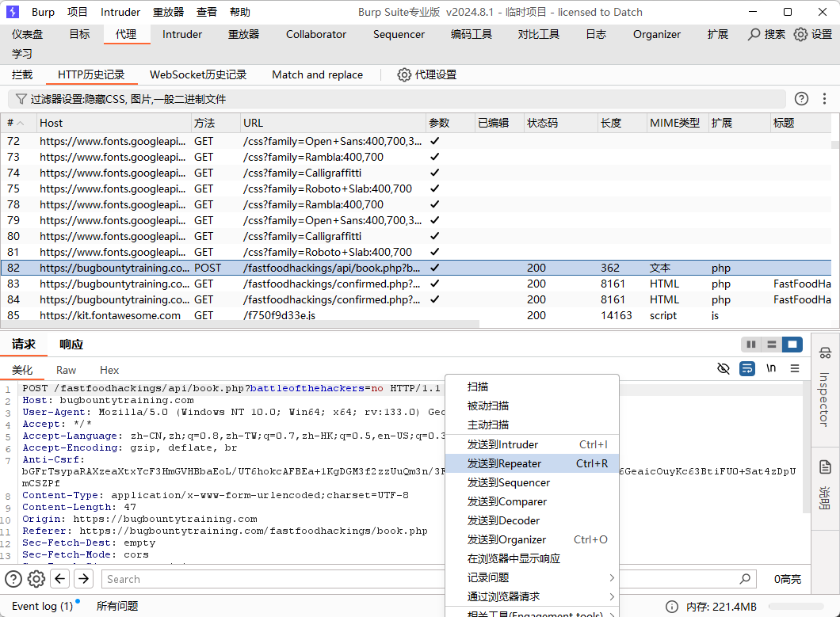Open search settings gear icon

[36, 579]
